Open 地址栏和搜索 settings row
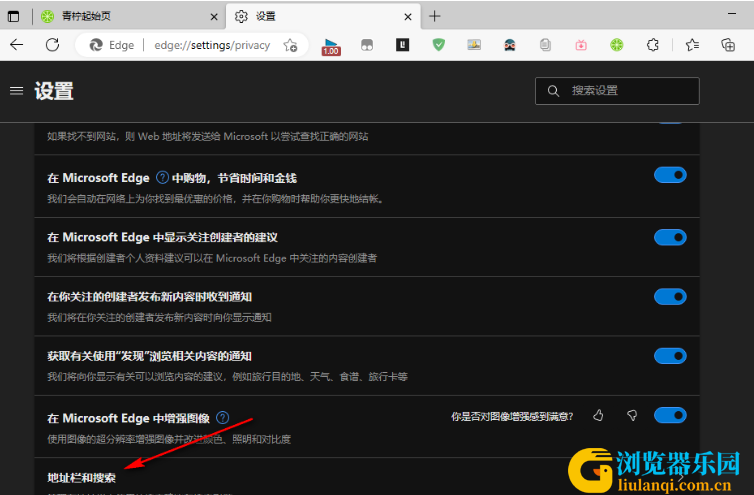 click(367, 477)
